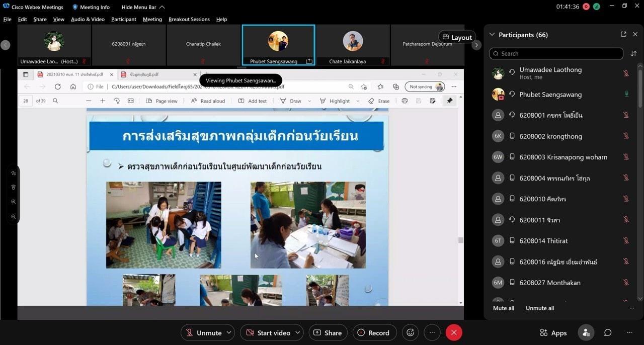644x345 pixels.
Task: Toggle mic for 6208014 Thitirat
Action: 626,240
